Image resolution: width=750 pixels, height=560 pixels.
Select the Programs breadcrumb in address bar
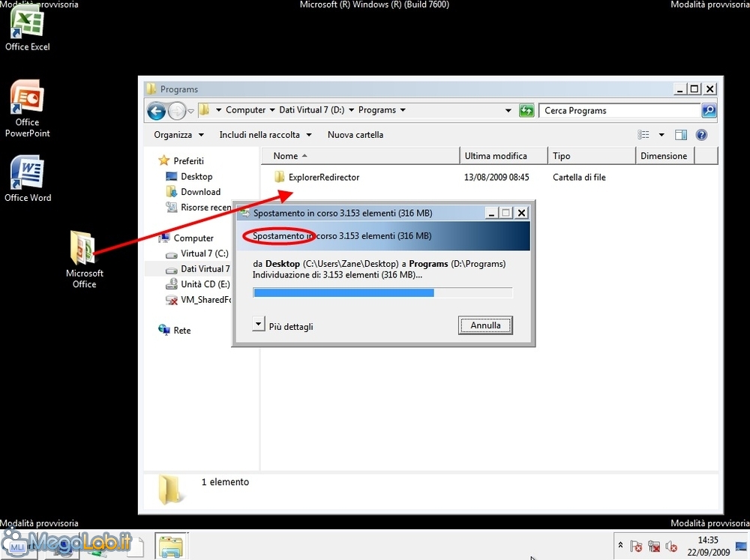[377, 110]
